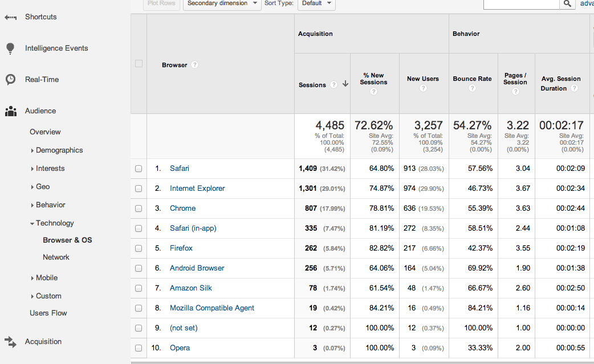The width and height of the screenshot is (594, 364).
Task: Click help icon under Bounce Rate header
Action: coord(472,88)
